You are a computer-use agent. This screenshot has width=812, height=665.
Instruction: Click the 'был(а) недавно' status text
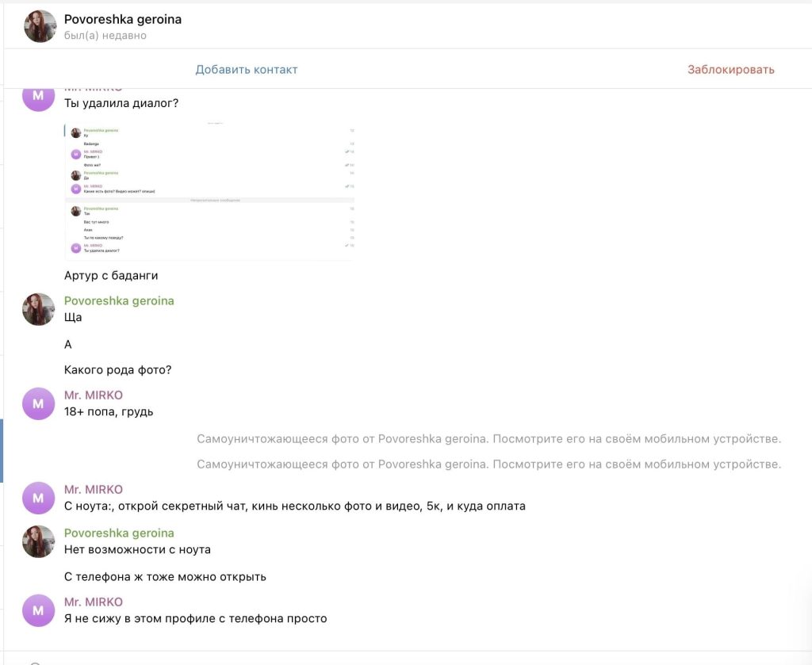coord(105,36)
